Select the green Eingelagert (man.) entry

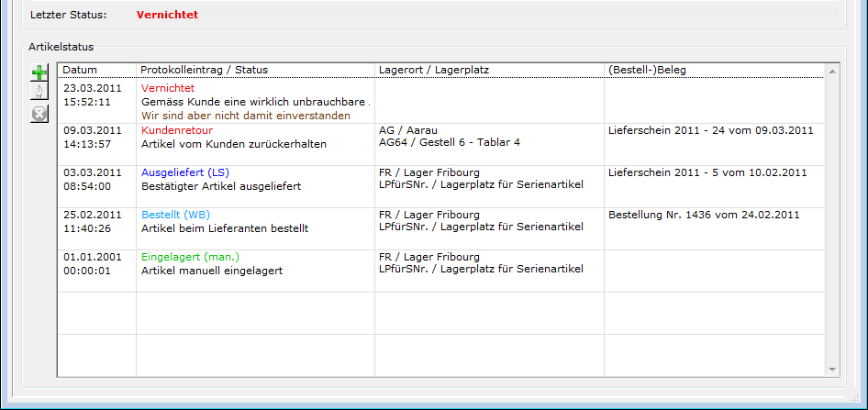pos(190,257)
